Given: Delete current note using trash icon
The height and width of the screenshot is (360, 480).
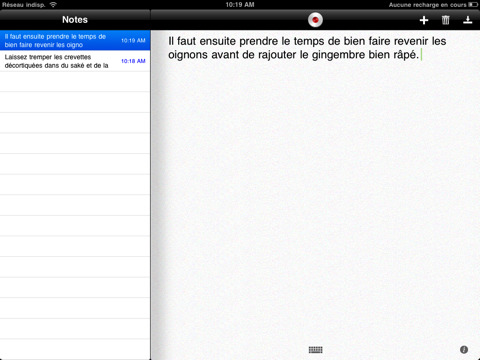Looking at the screenshot, I should pos(446,20).
